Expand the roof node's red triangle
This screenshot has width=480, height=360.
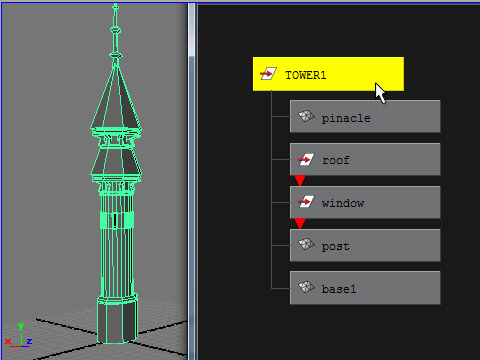[x=300, y=181]
